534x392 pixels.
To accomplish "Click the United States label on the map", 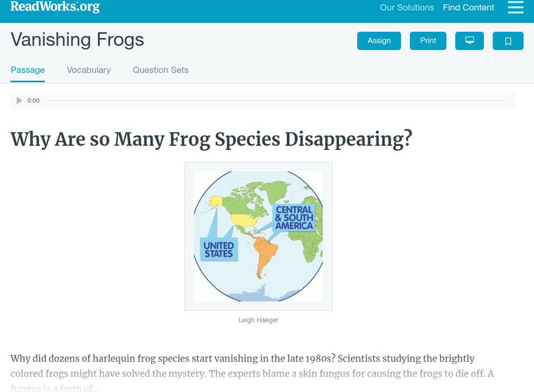I will 218,249.
